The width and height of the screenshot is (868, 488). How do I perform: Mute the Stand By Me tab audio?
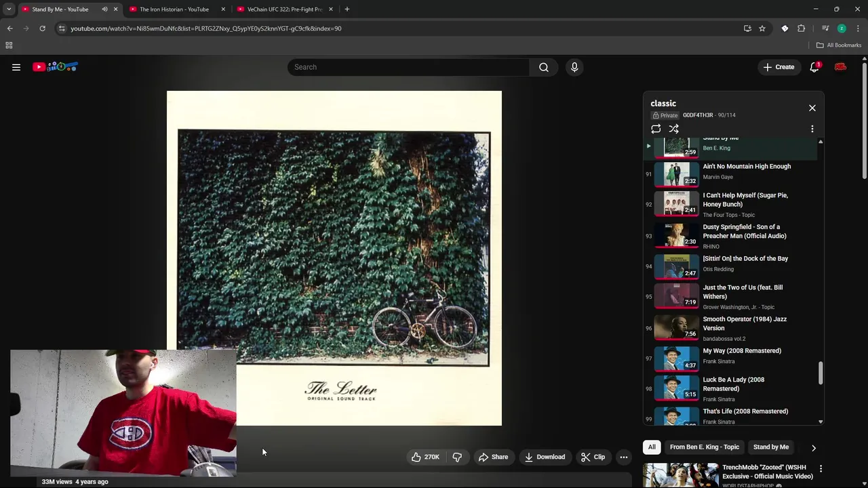[x=104, y=9]
